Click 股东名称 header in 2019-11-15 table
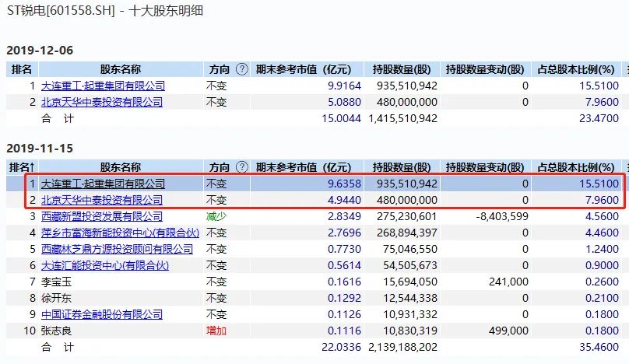This screenshot has width=629, height=364. 121,167
